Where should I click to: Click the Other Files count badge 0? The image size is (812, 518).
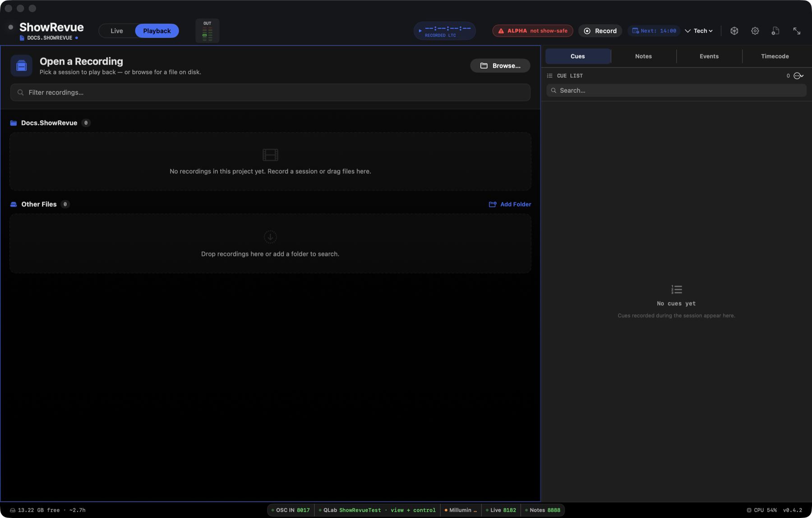pyautogui.click(x=65, y=204)
